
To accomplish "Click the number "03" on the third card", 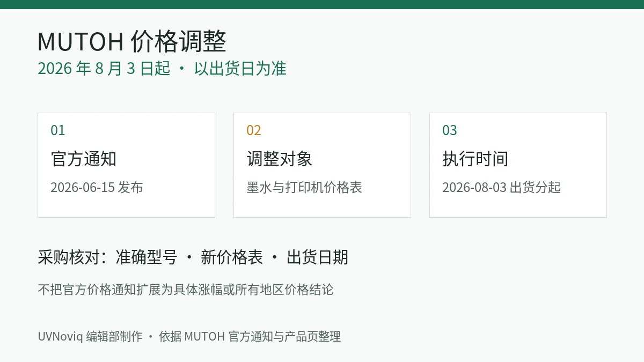I will (x=450, y=130).
